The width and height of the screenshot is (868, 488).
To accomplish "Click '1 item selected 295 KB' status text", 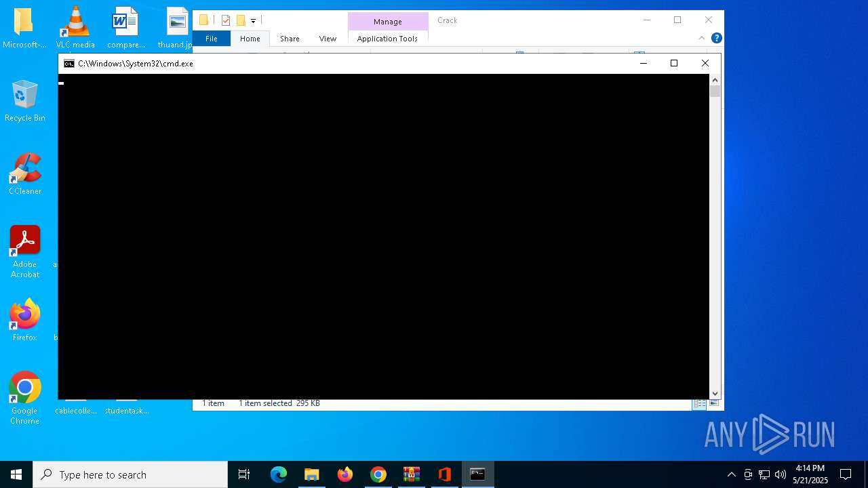I will (x=279, y=403).
